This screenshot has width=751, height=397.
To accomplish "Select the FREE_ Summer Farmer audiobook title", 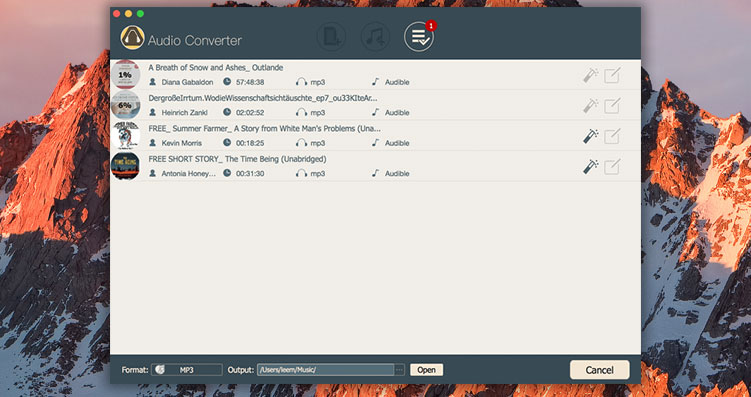I will 264,128.
